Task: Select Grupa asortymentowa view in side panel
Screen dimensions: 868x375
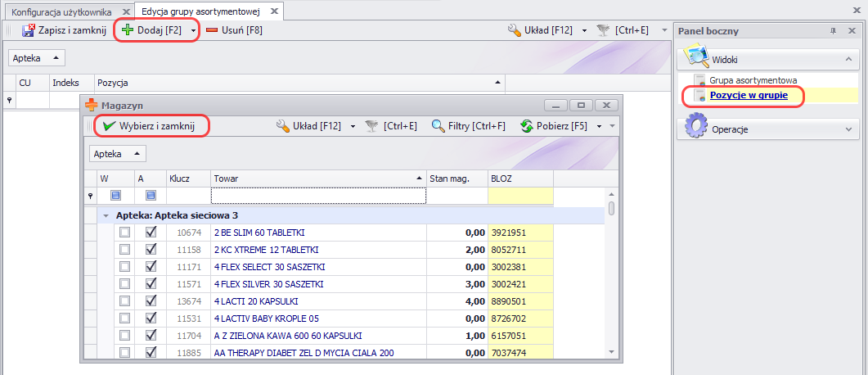Action: pos(753,81)
